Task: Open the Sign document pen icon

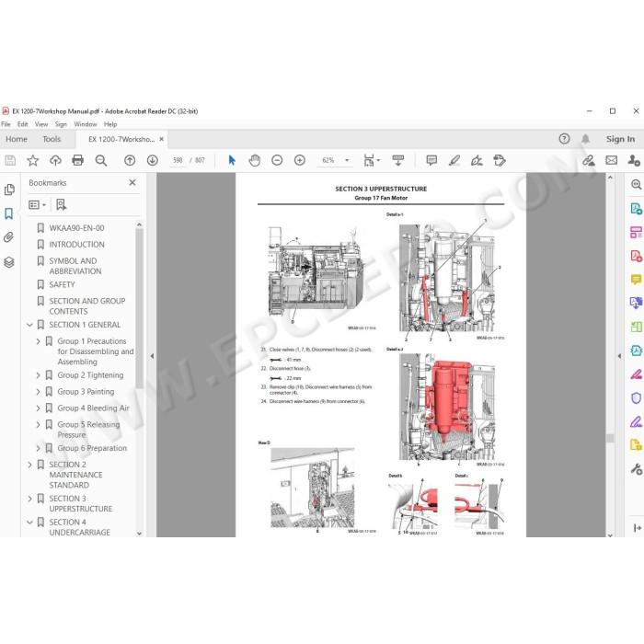Action: point(477,160)
